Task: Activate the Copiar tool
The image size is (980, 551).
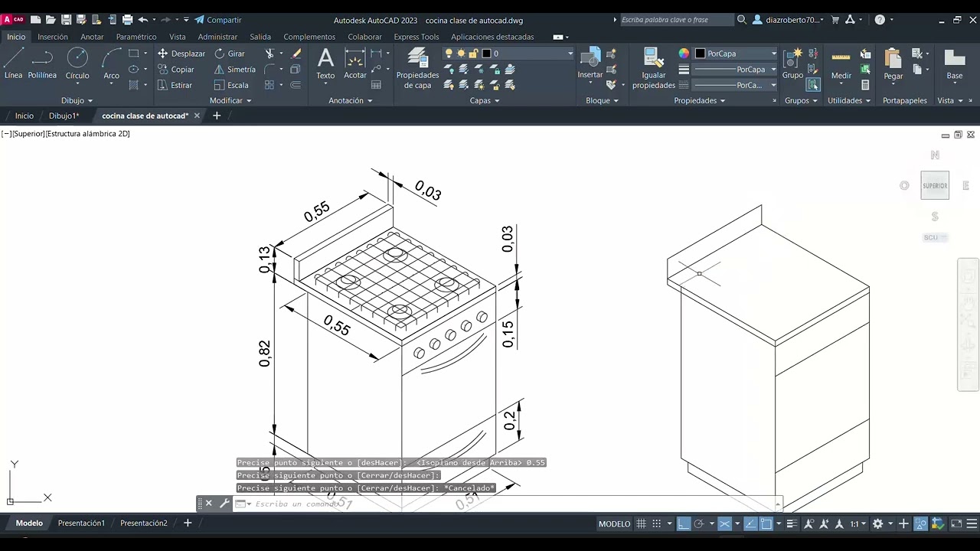Action: [x=175, y=70]
